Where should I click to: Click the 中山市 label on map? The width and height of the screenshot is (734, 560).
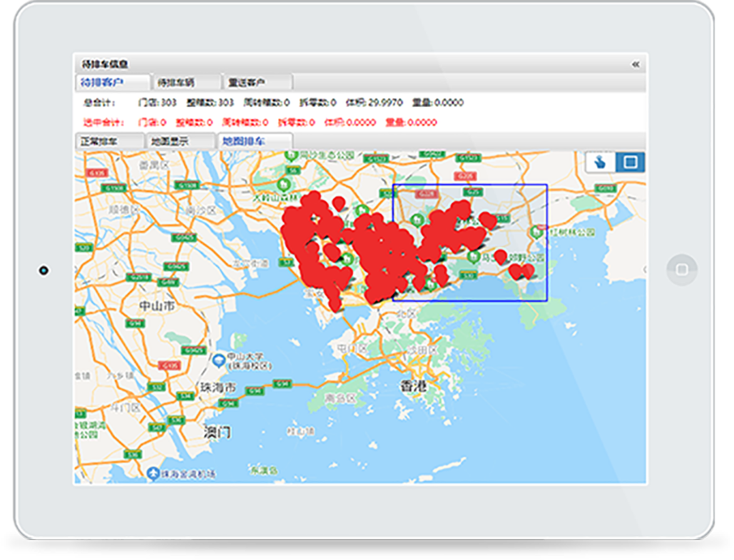pyautogui.click(x=156, y=306)
